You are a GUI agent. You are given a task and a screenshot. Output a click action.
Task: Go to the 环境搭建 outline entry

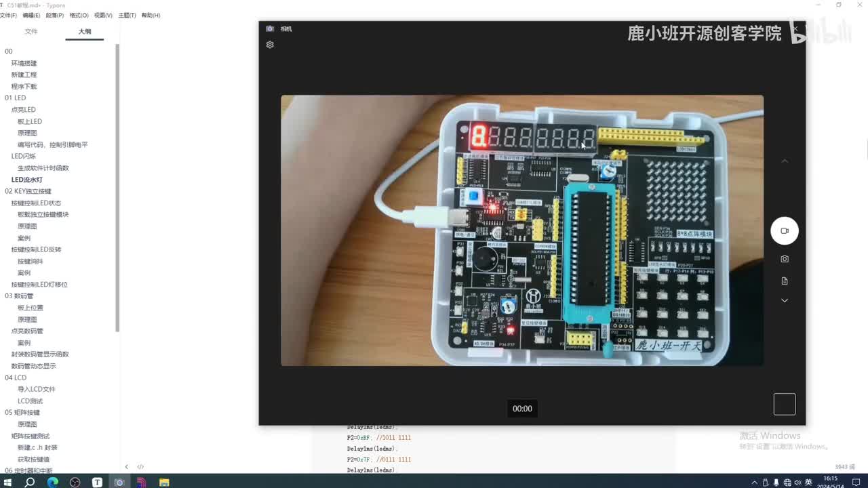[x=24, y=63]
